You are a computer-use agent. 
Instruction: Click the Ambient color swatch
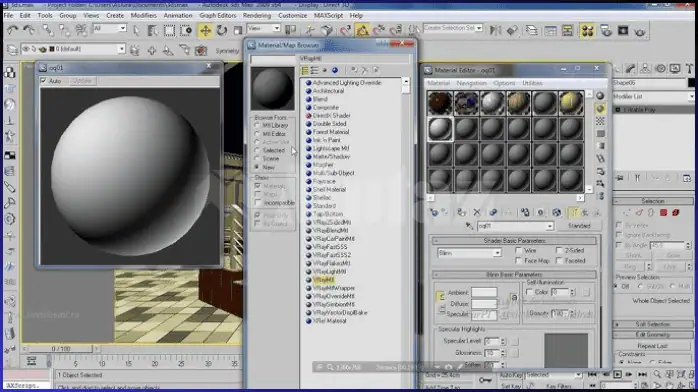coord(484,292)
